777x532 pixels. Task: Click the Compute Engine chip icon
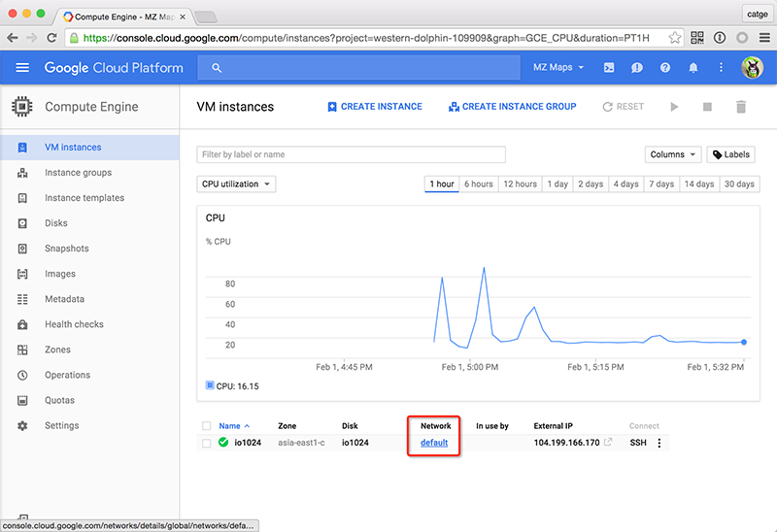coord(21,107)
